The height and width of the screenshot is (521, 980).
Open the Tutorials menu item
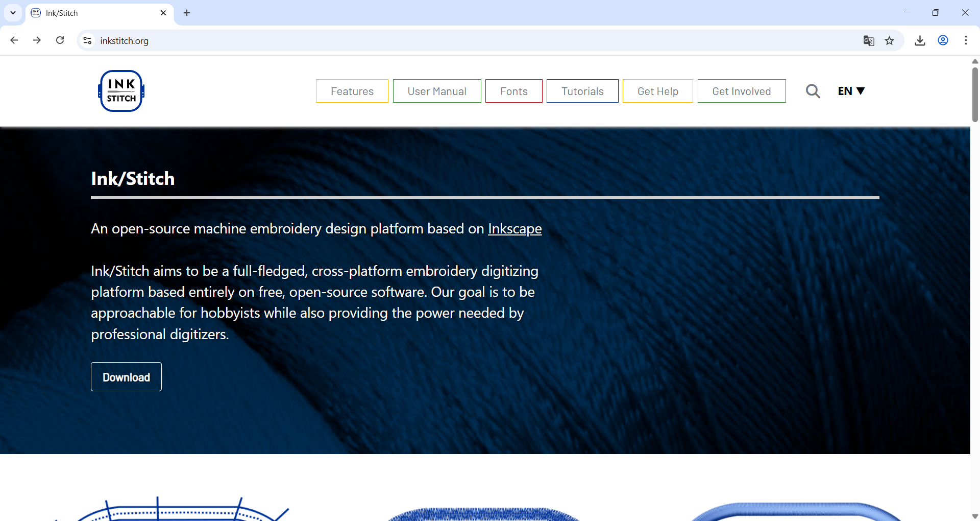point(582,91)
